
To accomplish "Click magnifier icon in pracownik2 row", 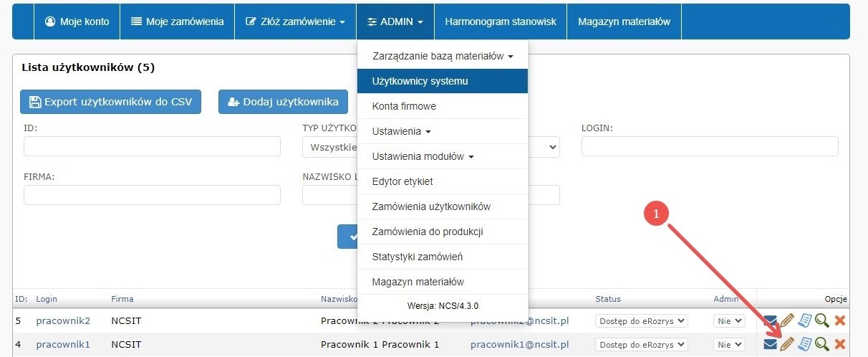I will (822, 320).
